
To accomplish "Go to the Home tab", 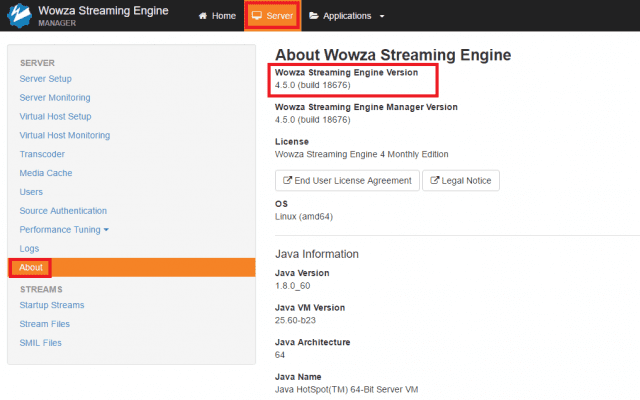I will 217,16.
